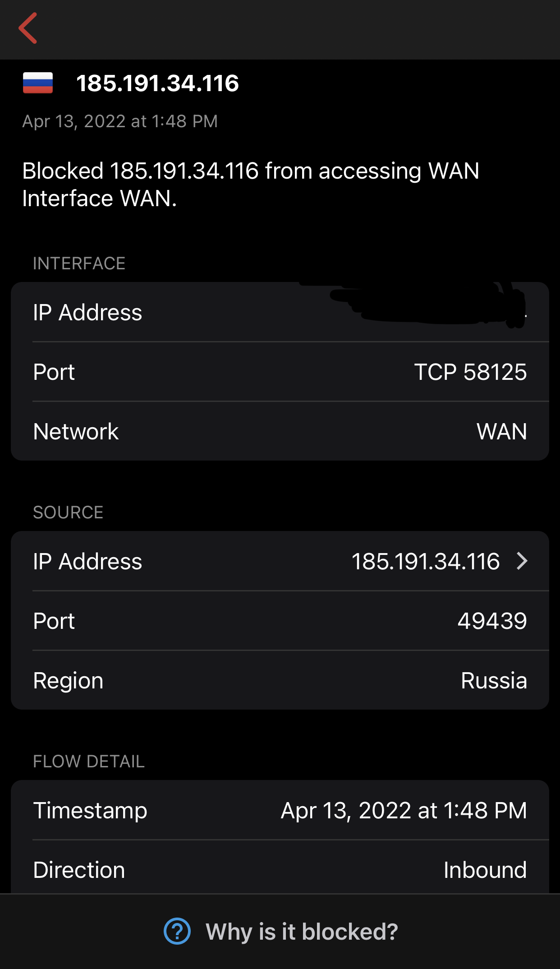The image size is (560, 969).
Task: Select the source port 49439 row
Action: point(280,621)
